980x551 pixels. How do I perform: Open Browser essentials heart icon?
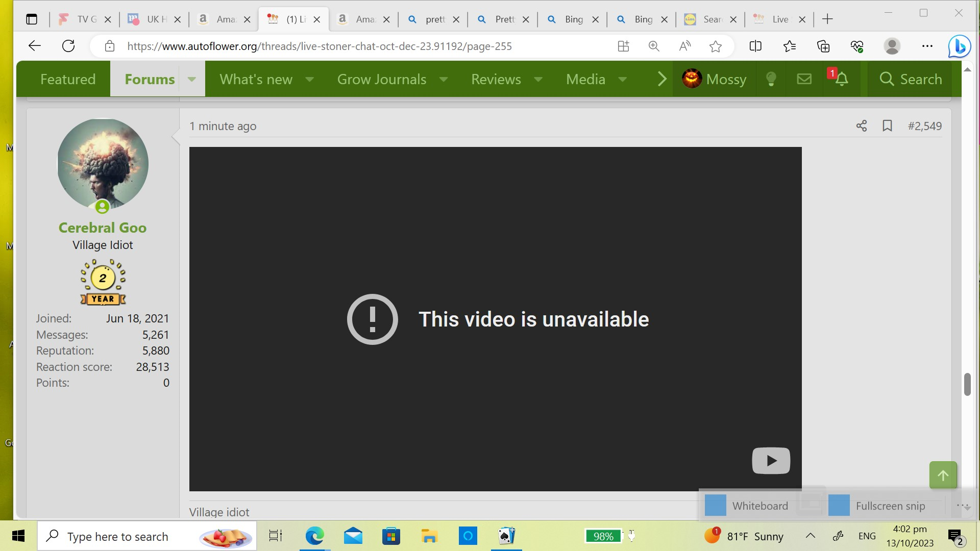pyautogui.click(x=857, y=46)
